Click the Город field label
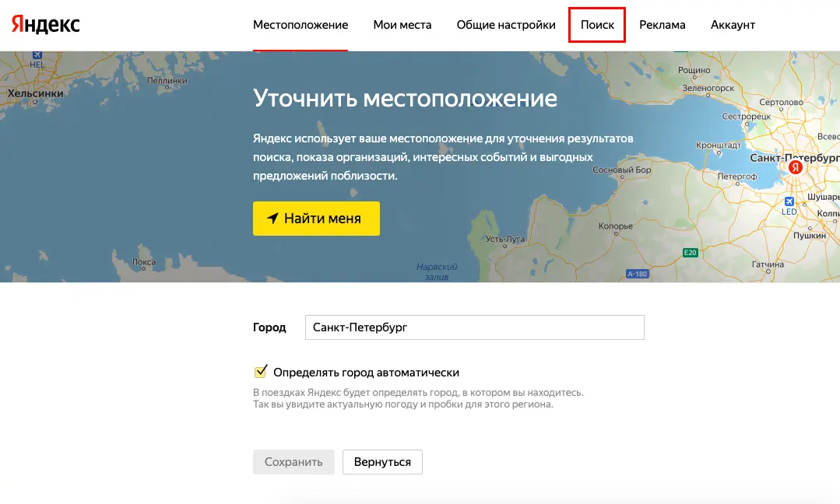The height and width of the screenshot is (504, 840). pos(269,327)
